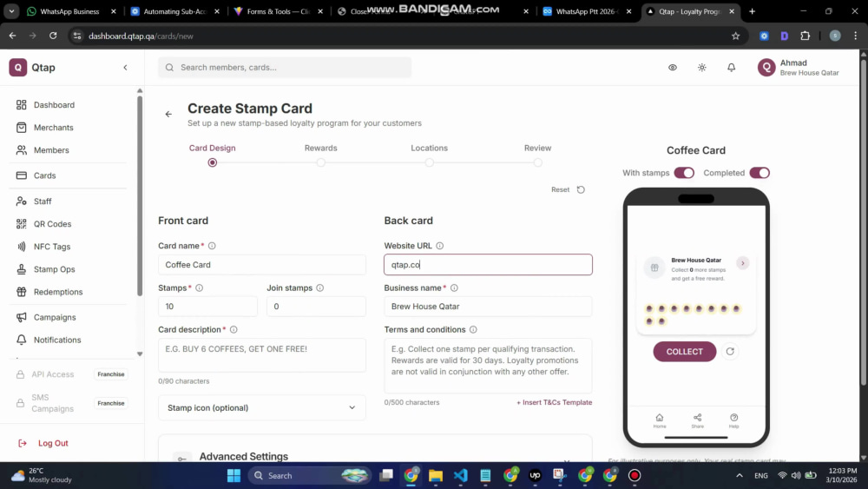Image resolution: width=868 pixels, height=489 pixels.
Task: Toggle light/dark theme sun icon
Action: point(701,68)
